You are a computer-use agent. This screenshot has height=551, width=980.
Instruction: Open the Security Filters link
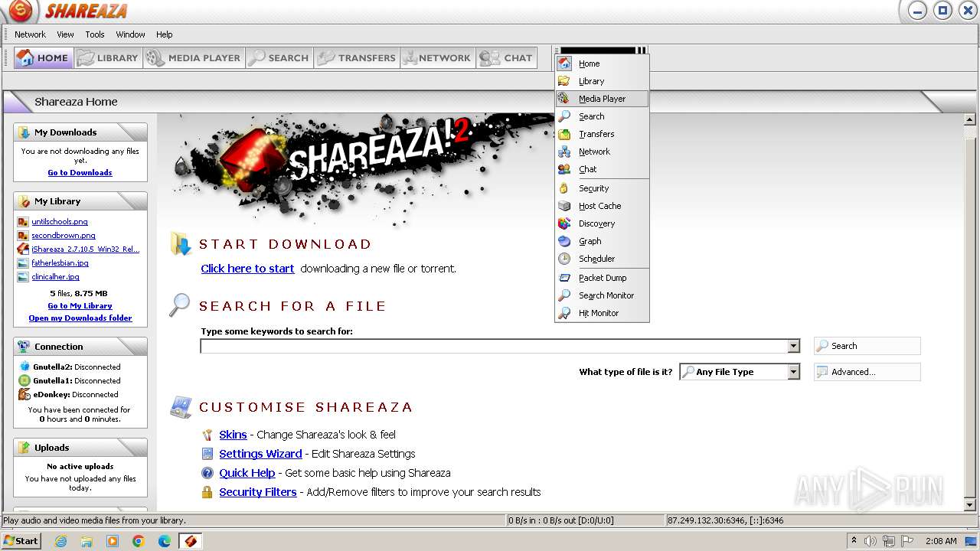tap(258, 492)
